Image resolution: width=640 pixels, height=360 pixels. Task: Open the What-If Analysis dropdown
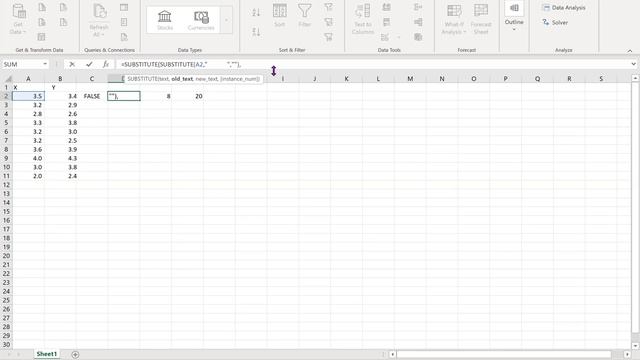coord(453,19)
